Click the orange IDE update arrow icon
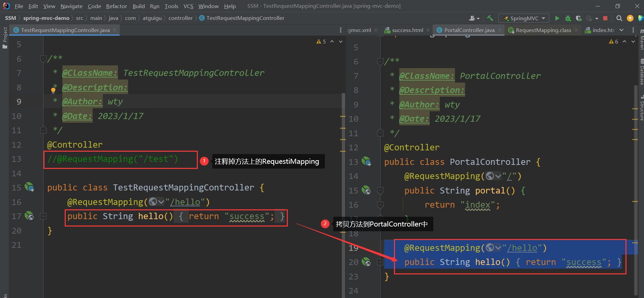Viewport: 644px width, 298px height. click(630, 18)
